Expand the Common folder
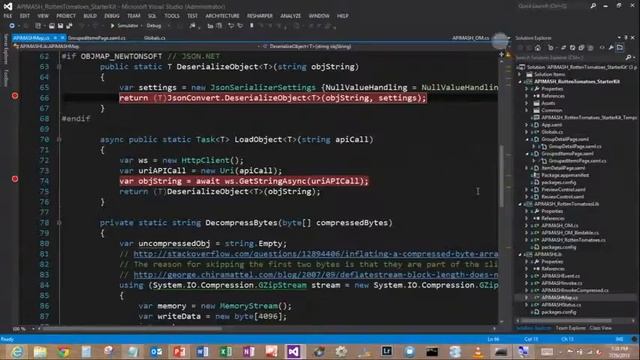640x360 pixels. [527, 110]
